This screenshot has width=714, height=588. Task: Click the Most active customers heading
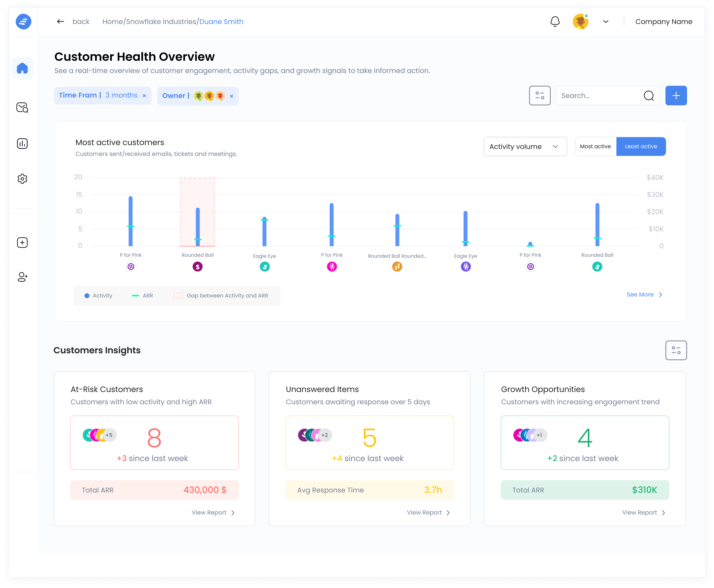[x=120, y=143]
